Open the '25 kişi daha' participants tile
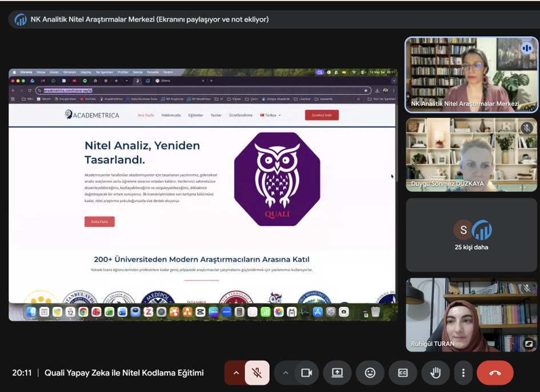This screenshot has height=392, width=540. [x=471, y=235]
